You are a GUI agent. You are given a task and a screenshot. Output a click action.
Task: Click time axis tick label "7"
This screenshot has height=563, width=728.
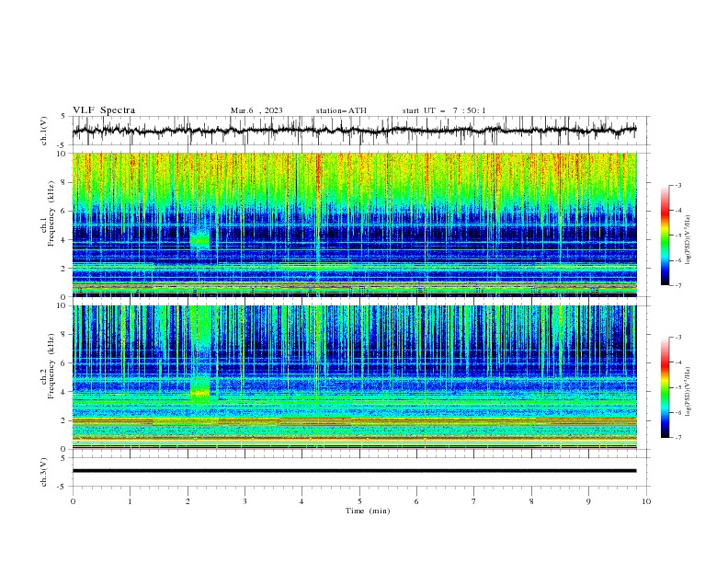pyautogui.click(x=474, y=501)
